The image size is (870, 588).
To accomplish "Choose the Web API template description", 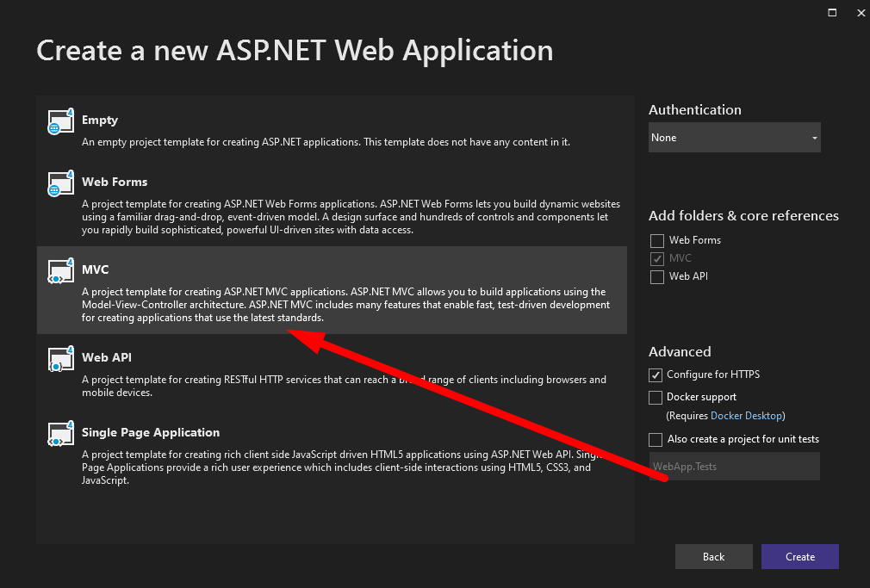I will (344, 386).
